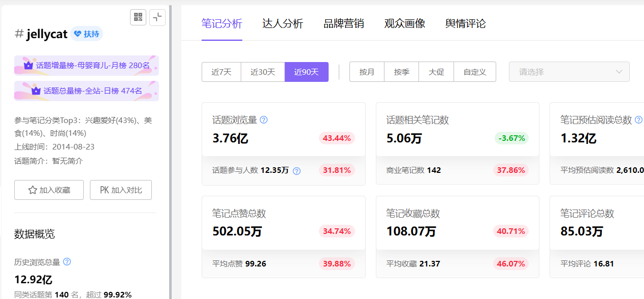
Task: Choose the 大促 period option
Action: (x=436, y=72)
